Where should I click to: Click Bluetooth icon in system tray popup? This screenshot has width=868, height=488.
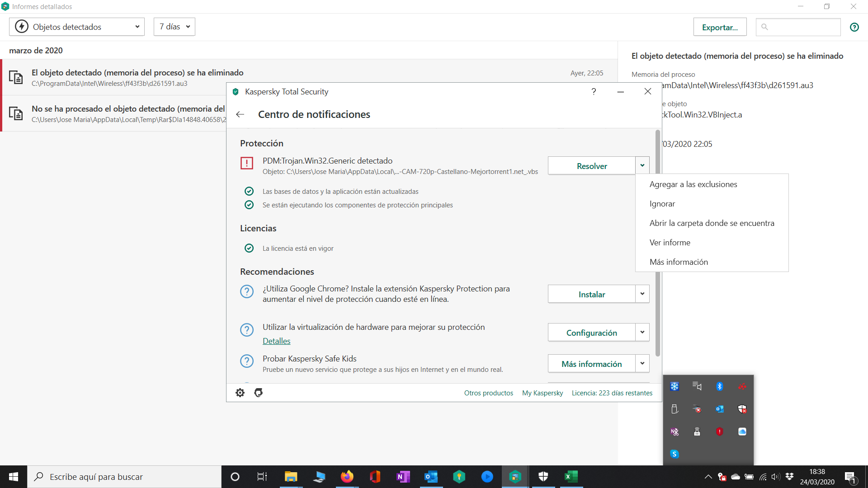click(719, 386)
